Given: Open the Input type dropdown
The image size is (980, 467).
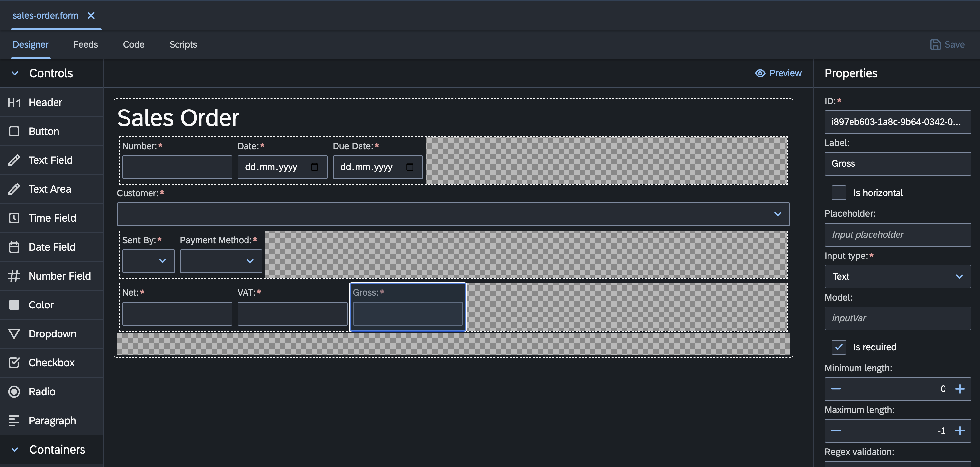Looking at the screenshot, I should pos(898,276).
